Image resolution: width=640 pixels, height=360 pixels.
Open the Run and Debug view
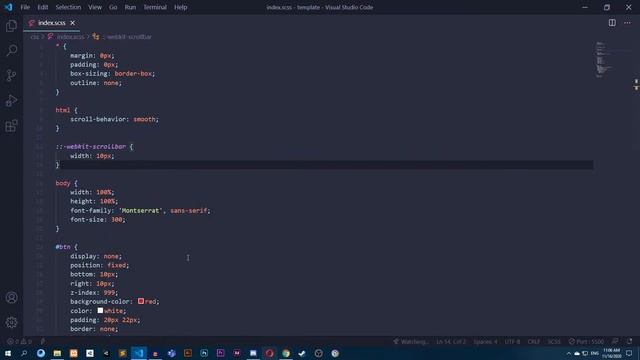pyautogui.click(x=11, y=100)
